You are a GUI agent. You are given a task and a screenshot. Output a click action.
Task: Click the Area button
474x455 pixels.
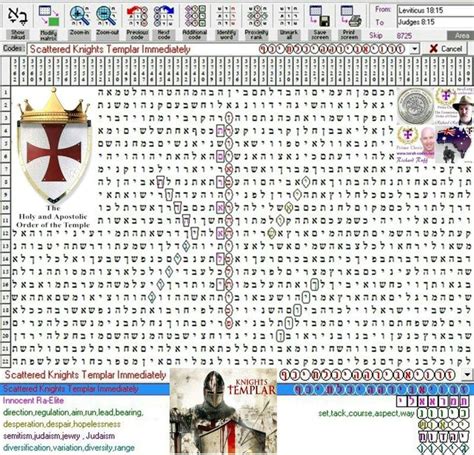tap(462, 36)
